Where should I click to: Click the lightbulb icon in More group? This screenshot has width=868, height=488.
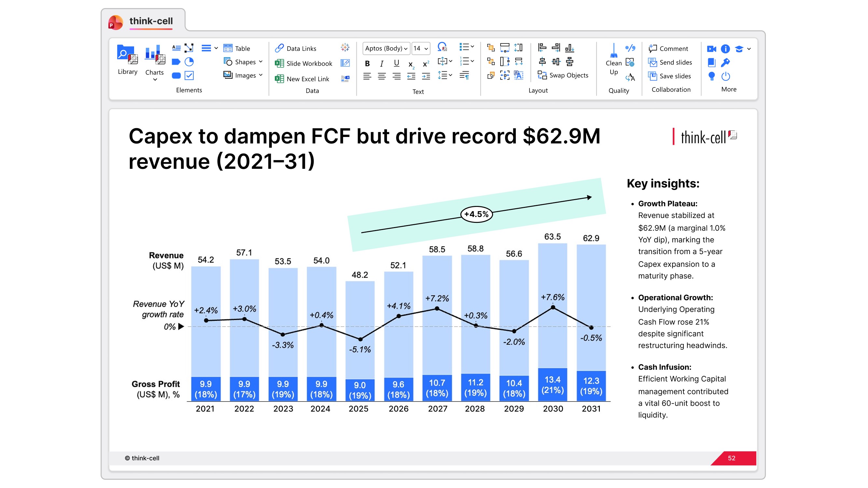711,76
